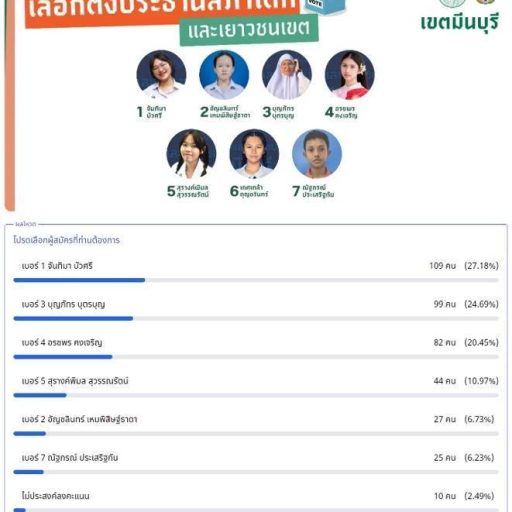This screenshot has width=512, height=512.
Task: Click the 99 คน (24.69%) vote count
Action: [x=466, y=304]
